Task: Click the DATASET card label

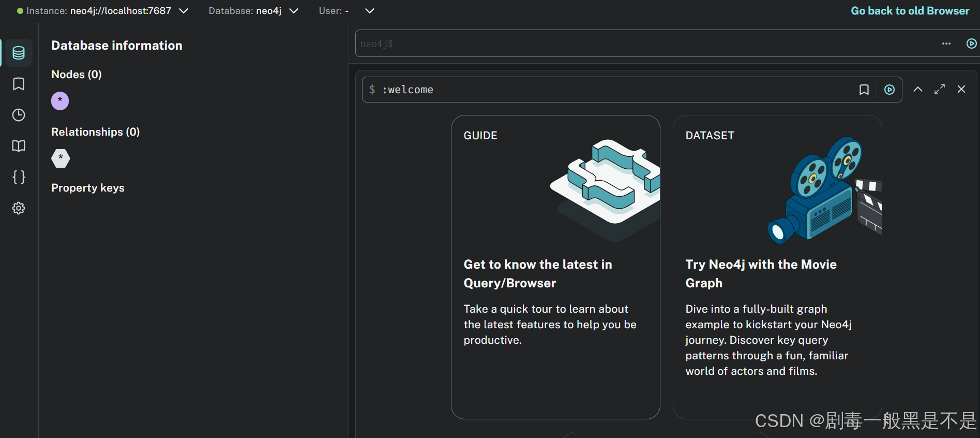Action: (710, 136)
